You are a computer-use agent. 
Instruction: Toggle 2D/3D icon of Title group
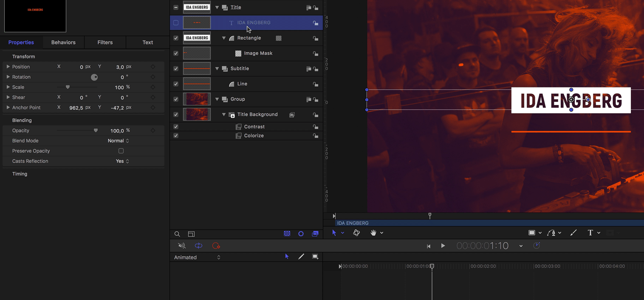pos(308,8)
